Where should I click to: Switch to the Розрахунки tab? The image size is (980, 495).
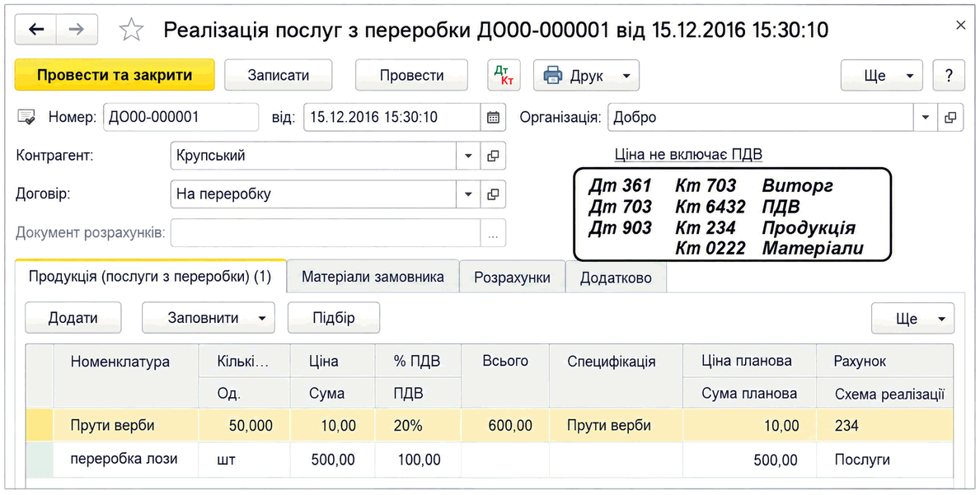[x=512, y=277]
